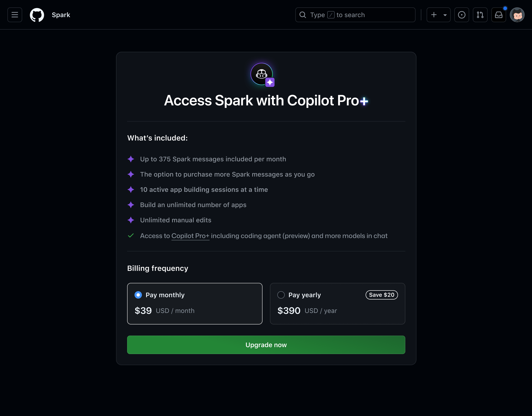Open the user avatar profile menu

tap(517, 15)
